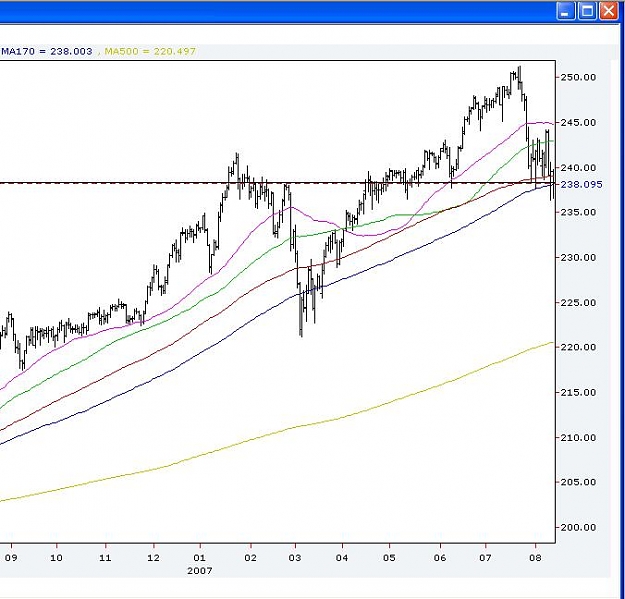Click the 230.00 price axis label
This screenshot has height=599, width=625.
pyautogui.click(x=578, y=257)
